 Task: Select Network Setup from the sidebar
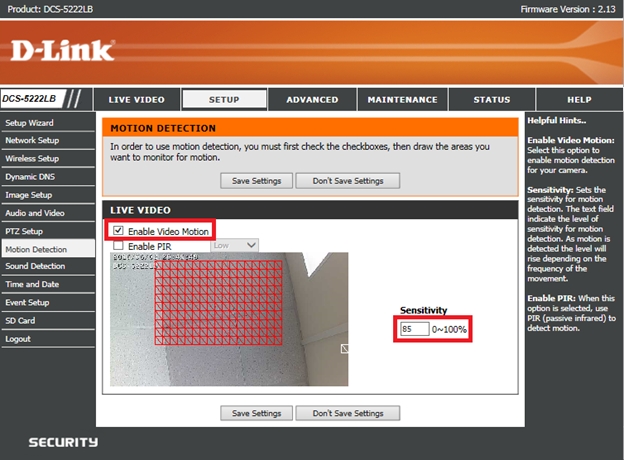point(33,140)
